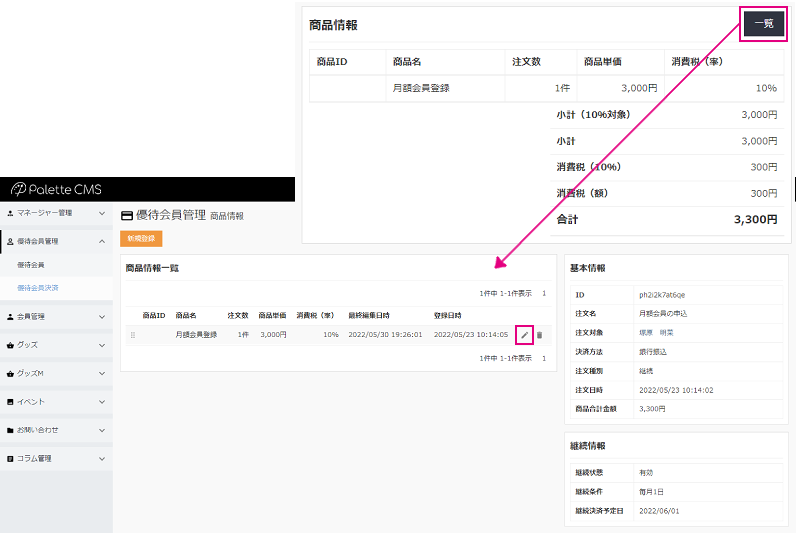Viewport: 796px width, 533px height.
Task: Click the 塚原 明菜 order target link
Action: click(x=656, y=333)
